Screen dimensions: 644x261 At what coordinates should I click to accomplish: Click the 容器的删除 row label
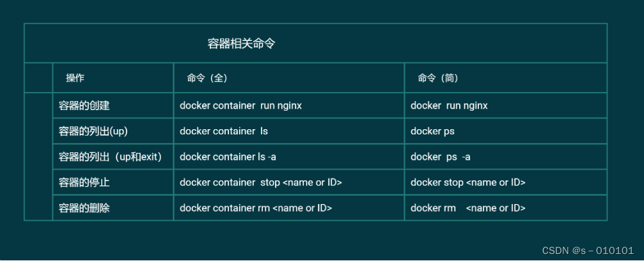point(84,208)
